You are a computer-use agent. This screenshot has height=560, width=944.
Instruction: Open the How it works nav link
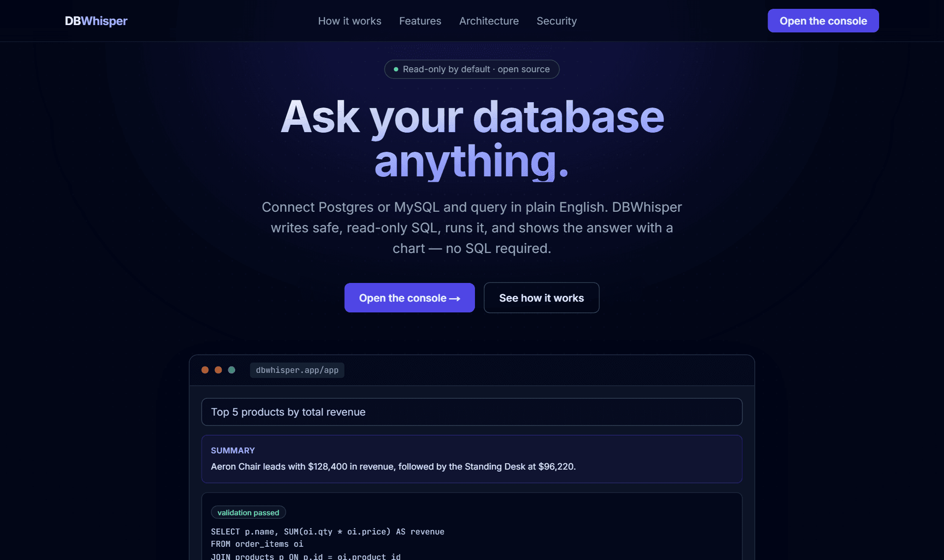[x=350, y=21]
